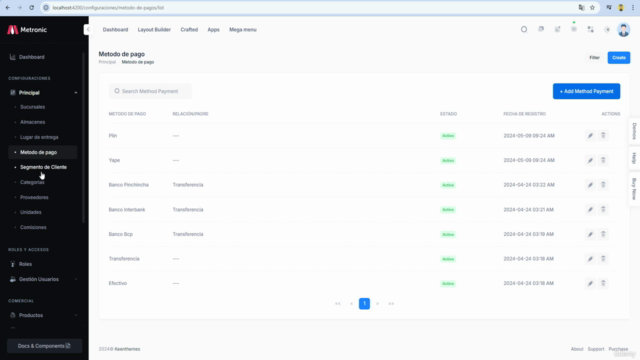
Task: Delete Banco Bcp entry
Action: pyautogui.click(x=603, y=234)
